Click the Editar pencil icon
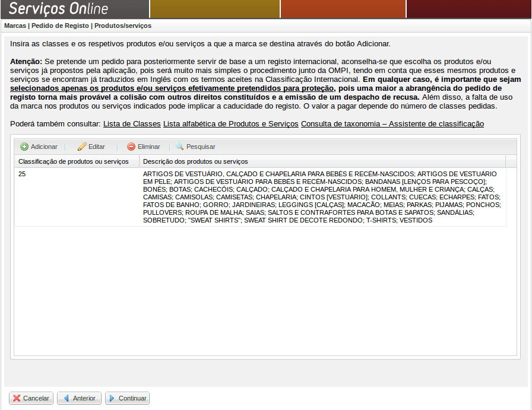 click(82, 147)
